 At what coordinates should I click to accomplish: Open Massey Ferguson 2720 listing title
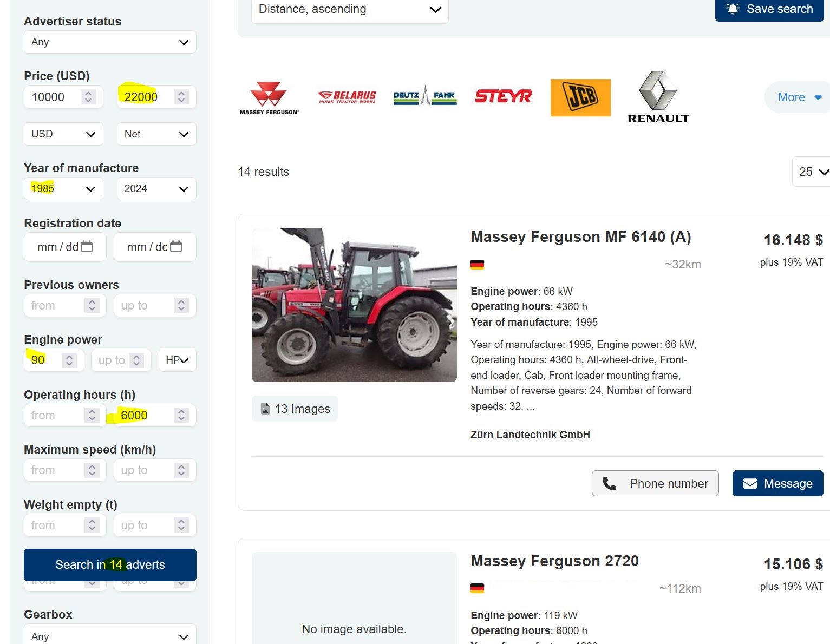[x=555, y=561]
